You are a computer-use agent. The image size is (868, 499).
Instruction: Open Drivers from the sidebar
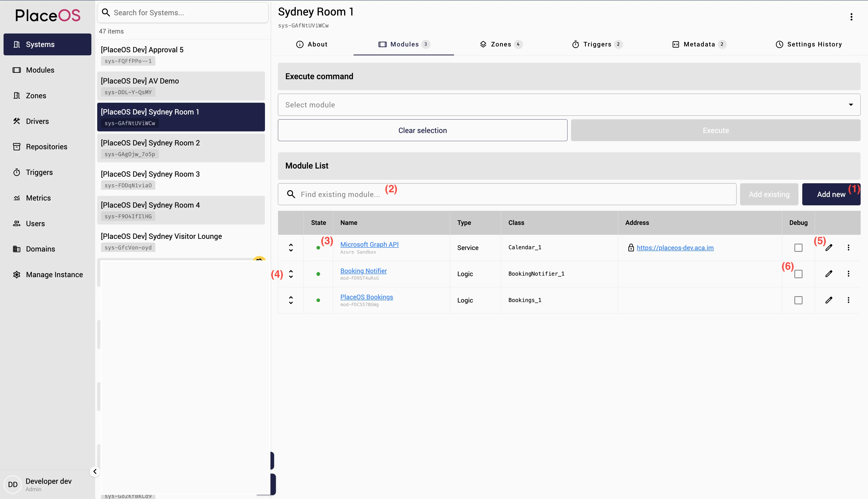(37, 121)
